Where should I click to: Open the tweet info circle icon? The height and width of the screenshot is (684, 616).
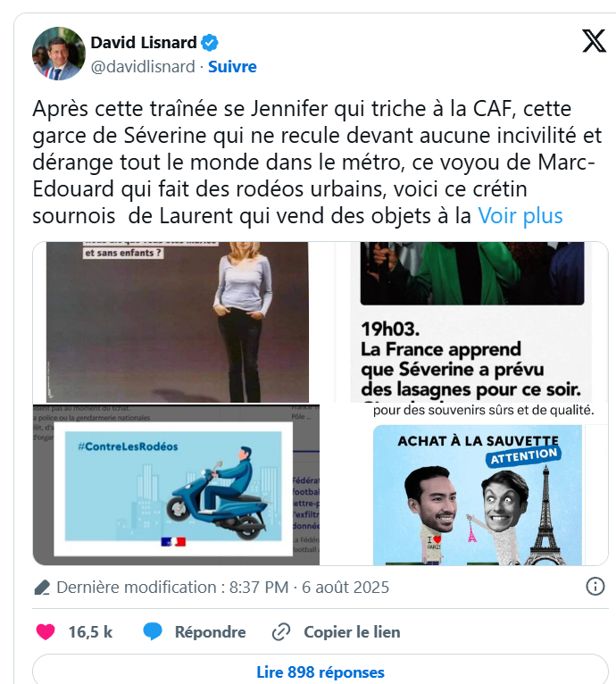(x=595, y=587)
